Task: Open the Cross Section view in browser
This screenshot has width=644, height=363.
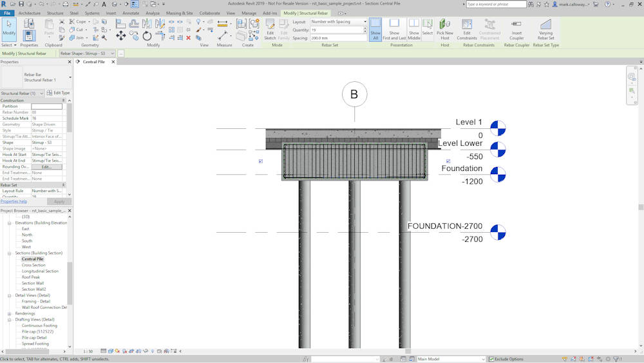Action: coord(33,265)
